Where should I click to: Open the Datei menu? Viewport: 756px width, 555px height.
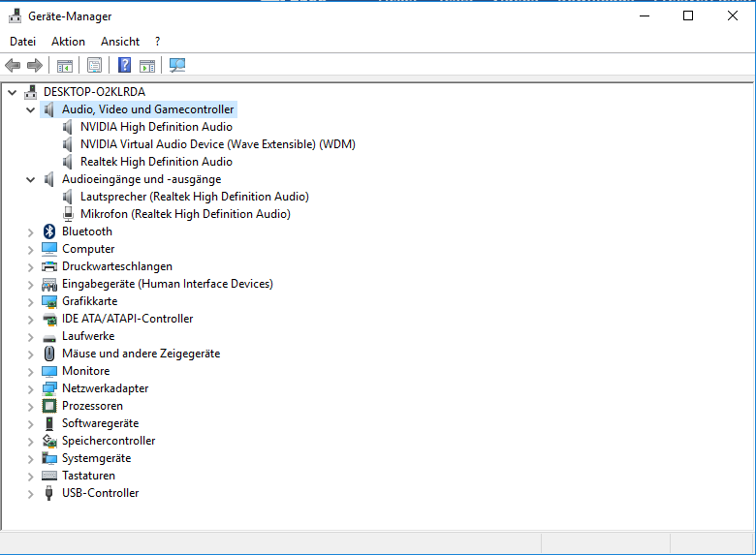click(x=22, y=42)
